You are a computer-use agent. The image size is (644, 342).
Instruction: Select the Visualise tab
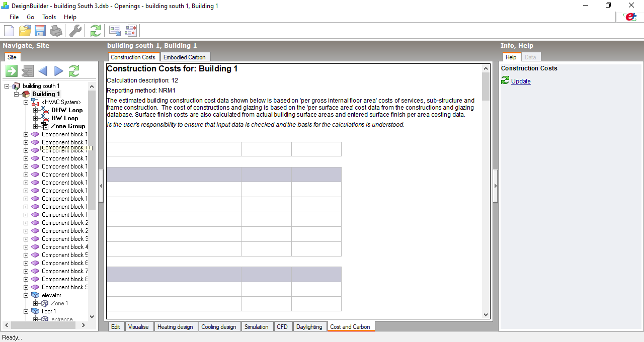[x=138, y=327]
